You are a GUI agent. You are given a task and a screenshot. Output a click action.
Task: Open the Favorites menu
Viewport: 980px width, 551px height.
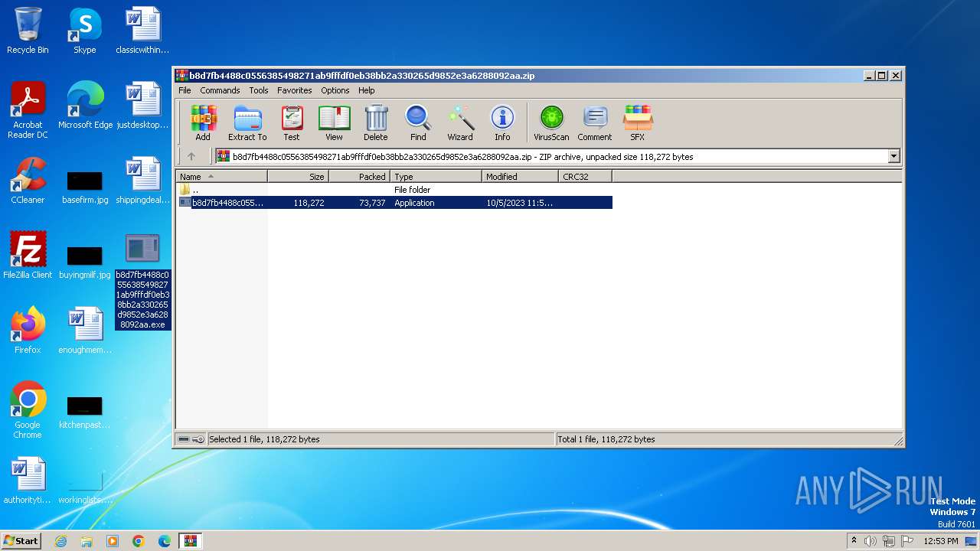(x=295, y=90)
